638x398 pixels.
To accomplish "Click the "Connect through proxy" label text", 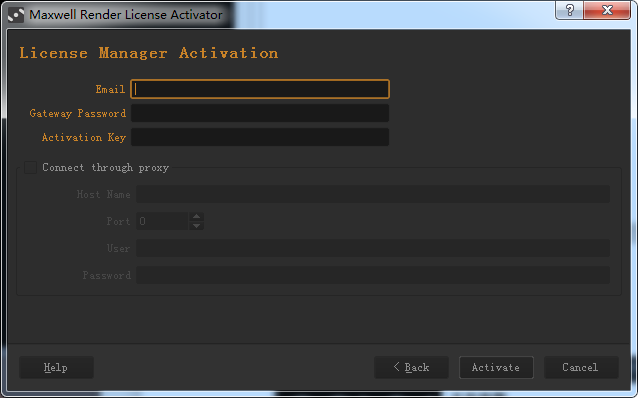I will click(x=105, y=168).
